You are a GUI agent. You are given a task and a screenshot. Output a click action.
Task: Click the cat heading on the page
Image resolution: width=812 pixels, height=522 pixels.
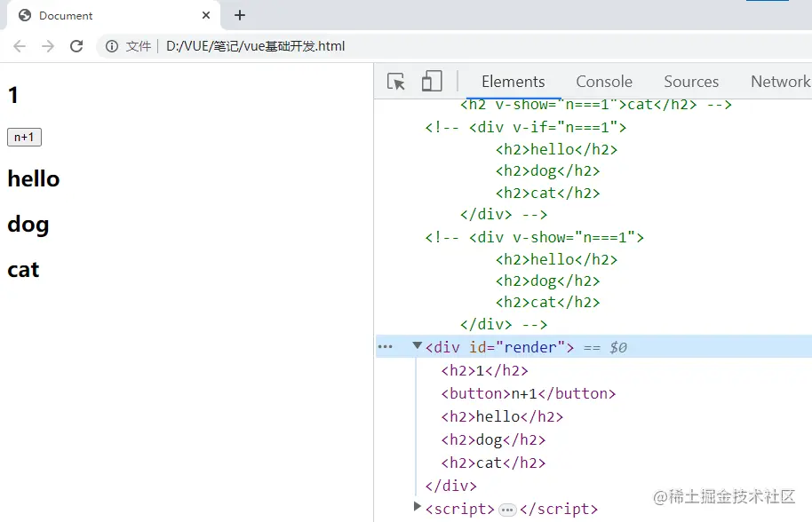click(x=23, y=270)
